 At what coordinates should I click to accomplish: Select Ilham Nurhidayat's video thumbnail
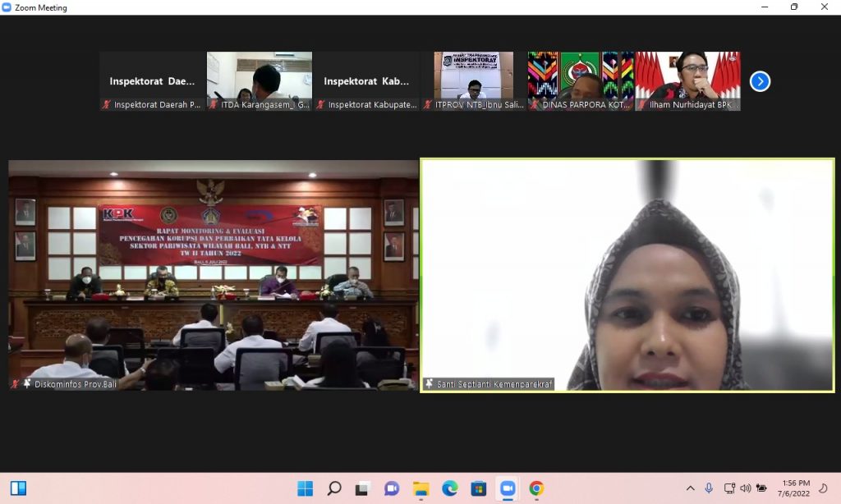coord(687,80)
